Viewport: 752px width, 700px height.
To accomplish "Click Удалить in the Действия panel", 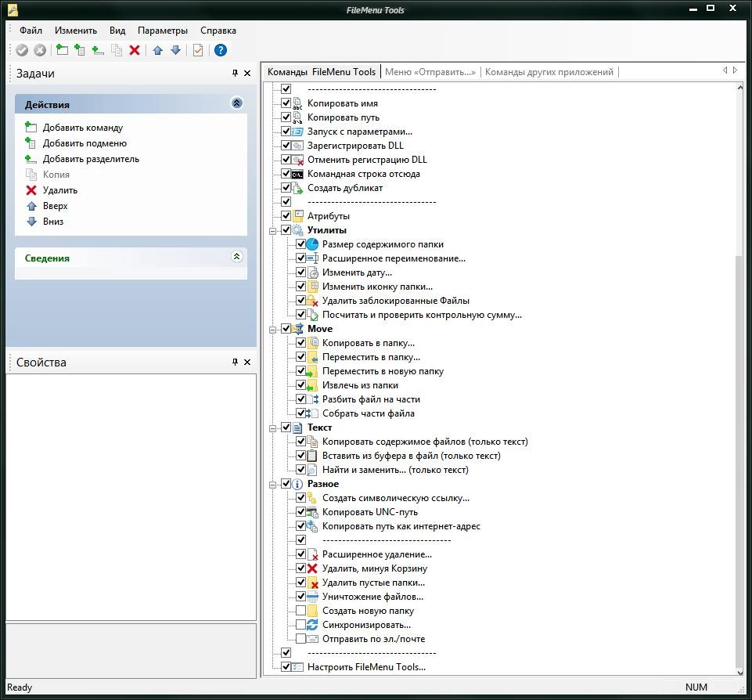I will click(x=60, y=190).
